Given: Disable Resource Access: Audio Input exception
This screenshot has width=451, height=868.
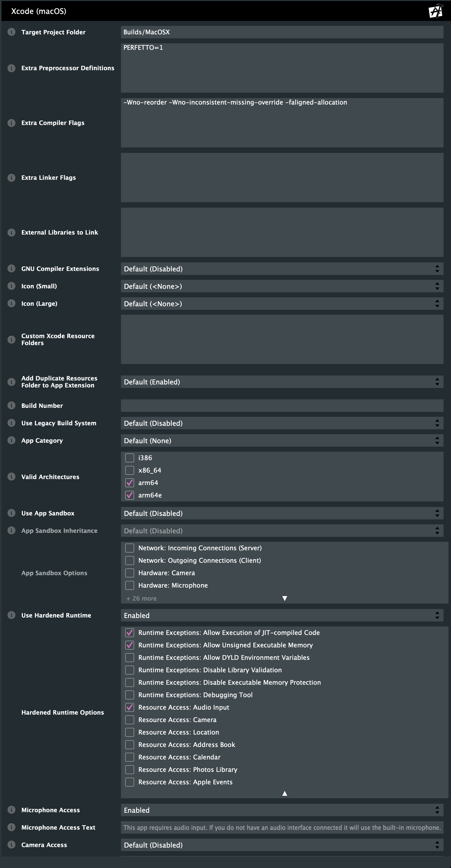Looking at the screenshot, I should (129, 707).
